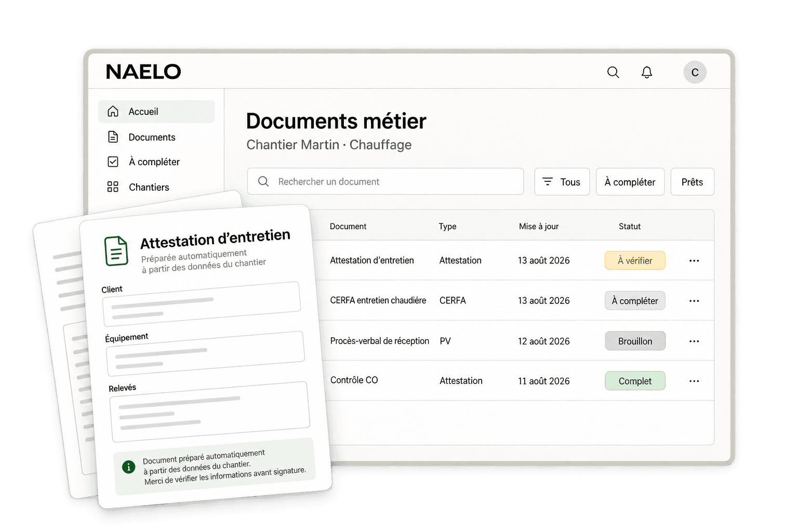Image resolution: width=798 pixels, height=532 pixels.
Task: Click the À compléter checkbox icon in sidebar
Action: [113, 162]
